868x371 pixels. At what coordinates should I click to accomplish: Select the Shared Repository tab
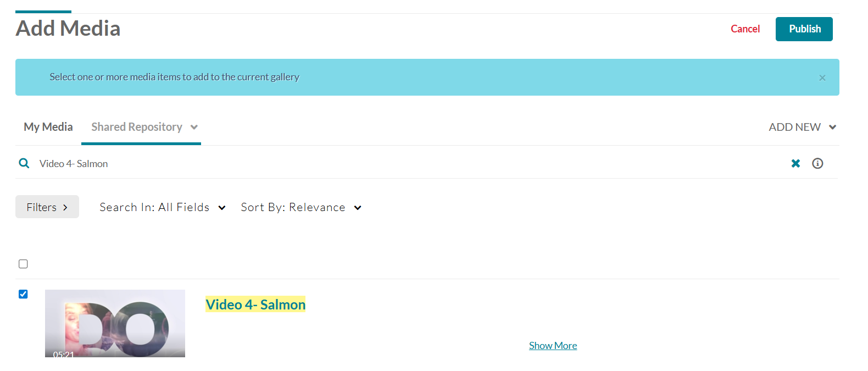pos(136,127)
